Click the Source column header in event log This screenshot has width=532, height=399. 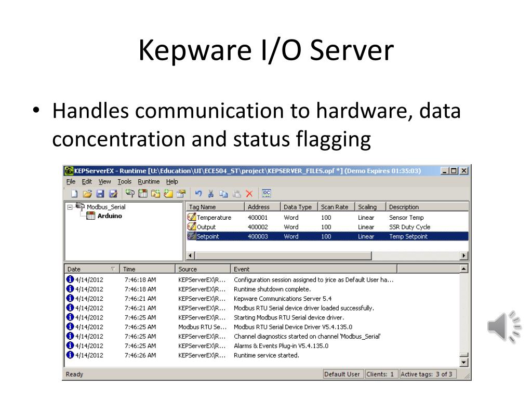(203, 269)
